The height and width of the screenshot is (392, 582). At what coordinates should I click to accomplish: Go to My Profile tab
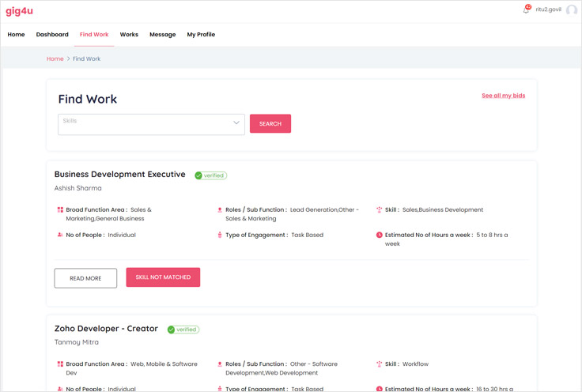201,35
